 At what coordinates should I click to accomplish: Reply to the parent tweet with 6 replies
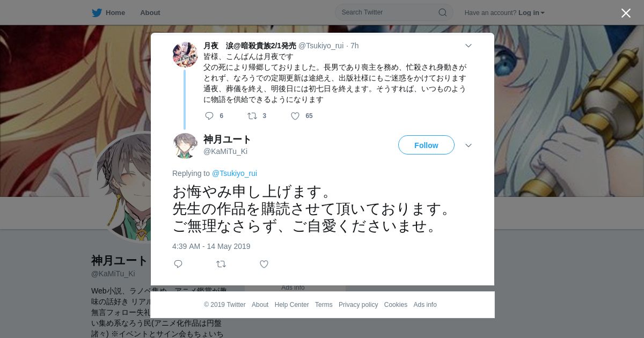pos(209,116)
